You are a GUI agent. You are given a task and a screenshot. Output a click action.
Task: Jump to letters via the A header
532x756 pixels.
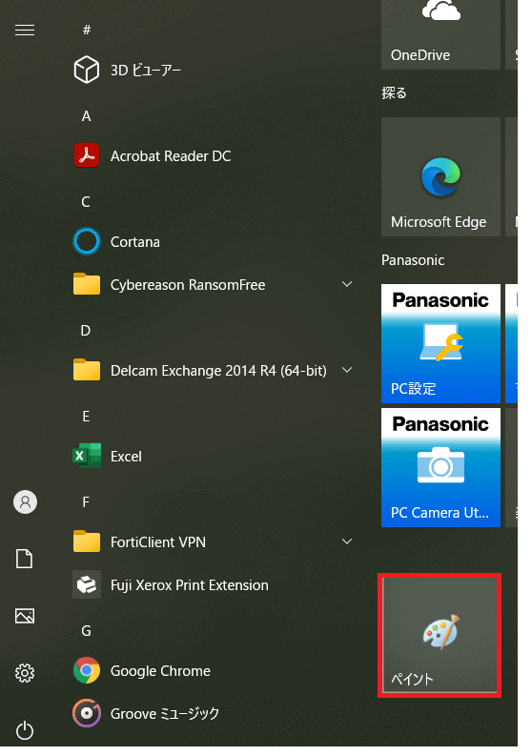pos(87,116)
